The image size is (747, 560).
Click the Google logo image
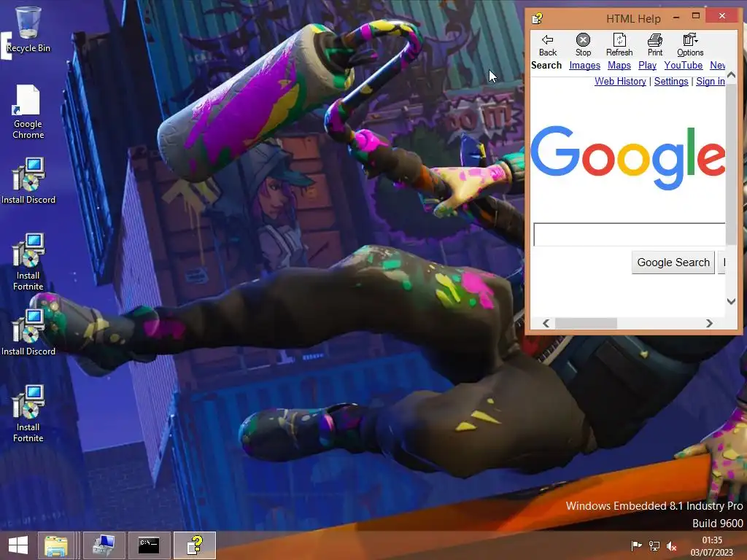(628, 157)
